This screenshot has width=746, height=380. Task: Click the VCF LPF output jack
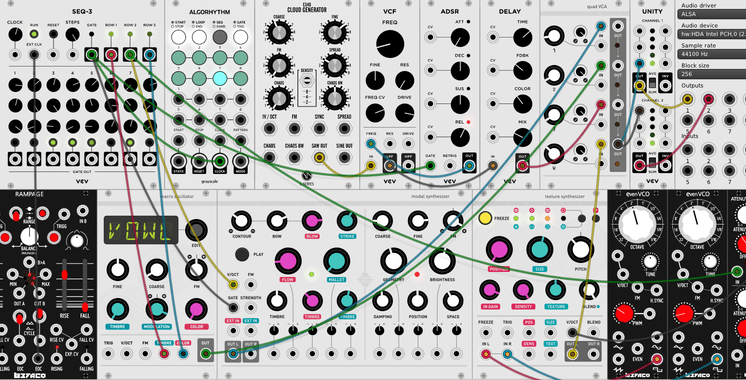(389, 166)
